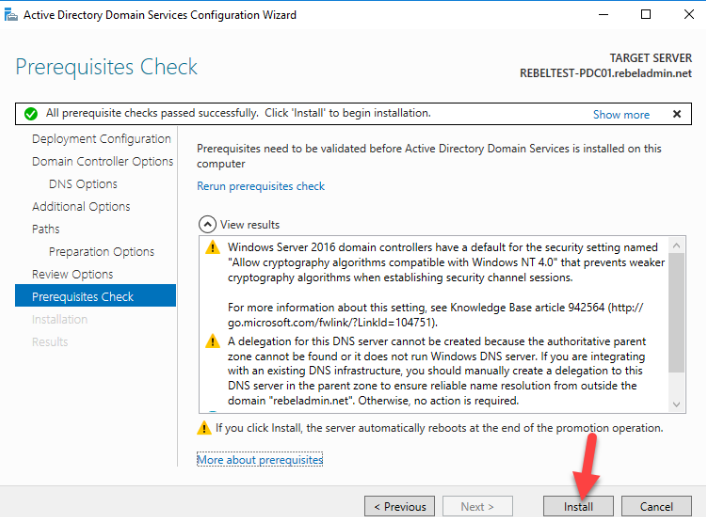Image resolution: width=706 pixels, height=517 pixels.
Task: Click the results scrollbar up arrow
Action: click(676, 245)
